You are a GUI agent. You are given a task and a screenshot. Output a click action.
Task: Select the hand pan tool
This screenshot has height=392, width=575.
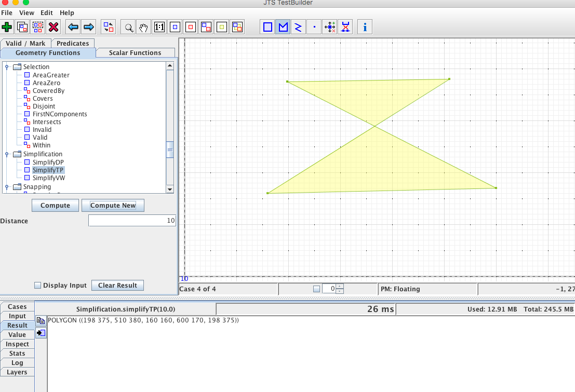[x=143, y=27]
